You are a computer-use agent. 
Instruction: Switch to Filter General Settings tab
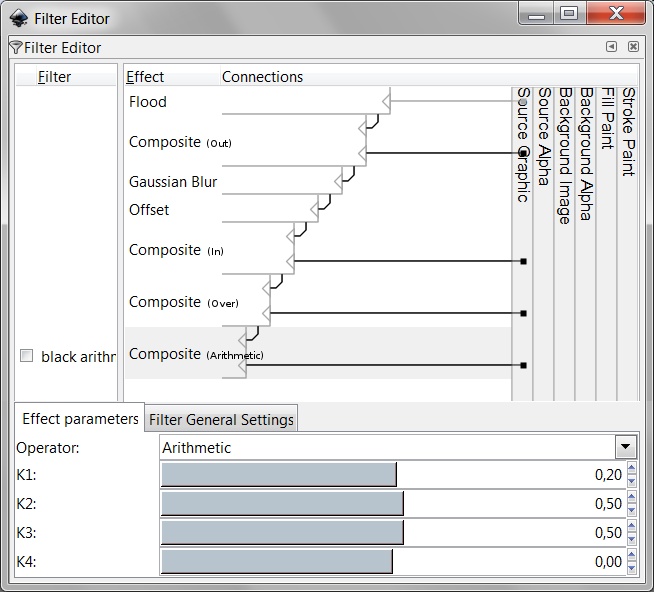tap(221, 420)
